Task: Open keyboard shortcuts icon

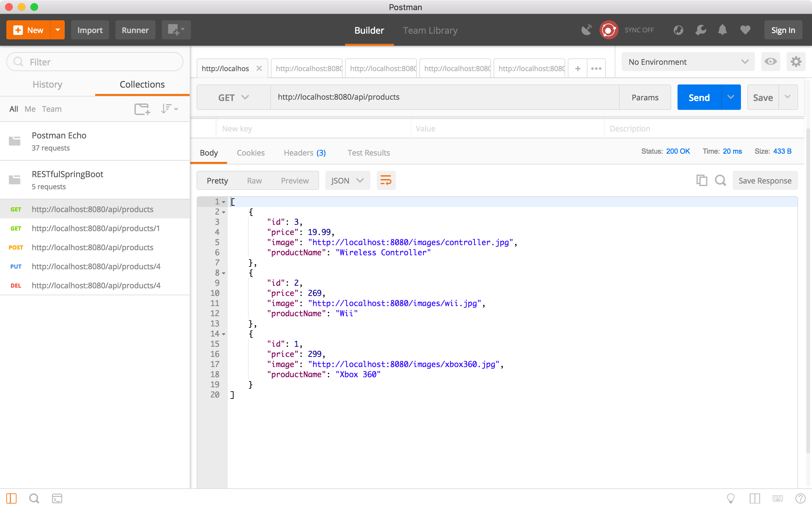Action: [x=777, y=498]
